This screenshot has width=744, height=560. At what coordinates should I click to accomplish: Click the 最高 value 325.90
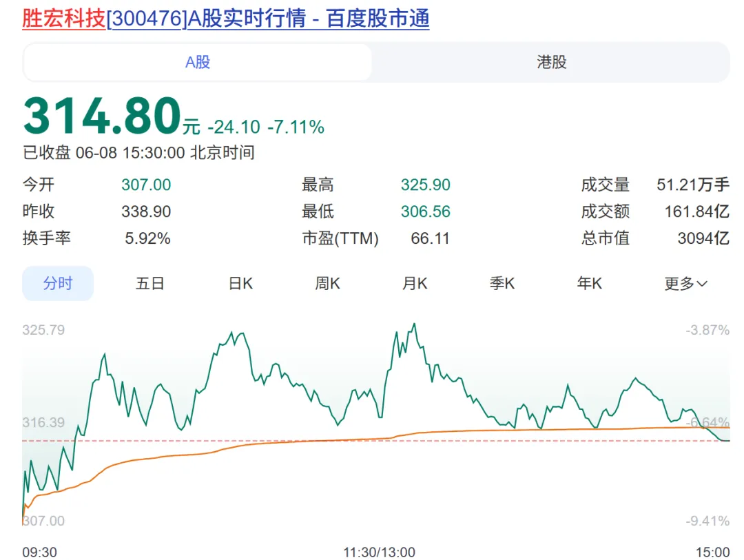coord(426,185)
